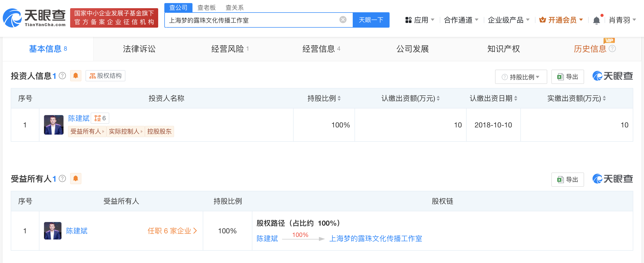Image resolution: width=644 pixels, height=263 pixels.
Task: Clear the search box with X icon
Action: [343, 20]
